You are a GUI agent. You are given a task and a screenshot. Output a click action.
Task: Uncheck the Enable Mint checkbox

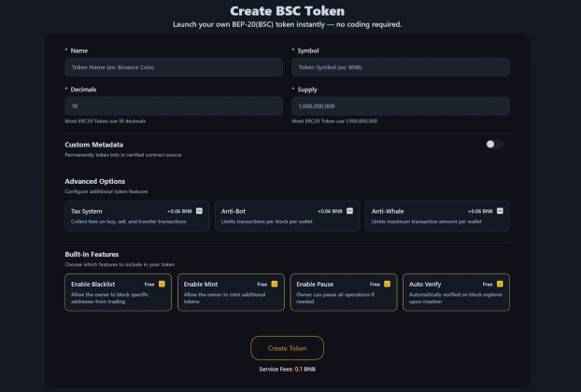[275, 284]
